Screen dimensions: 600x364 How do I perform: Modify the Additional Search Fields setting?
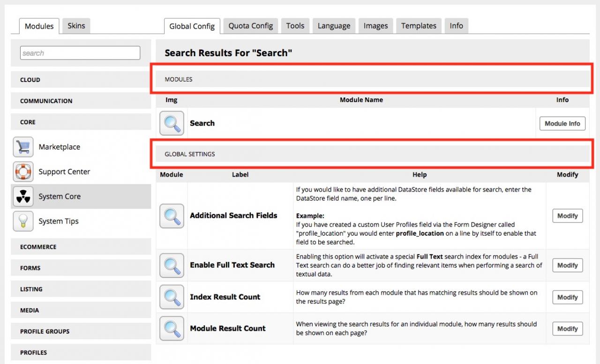tap(567, 216)
